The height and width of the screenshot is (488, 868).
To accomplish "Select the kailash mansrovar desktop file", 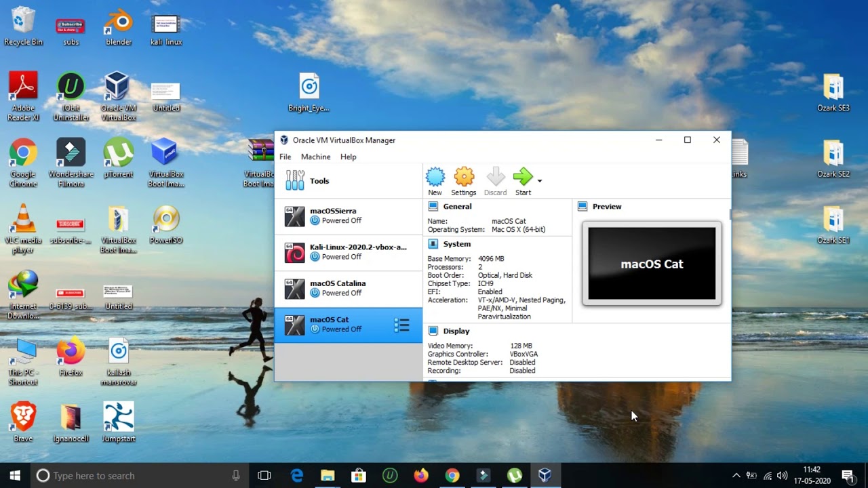I will pos(119,362).
